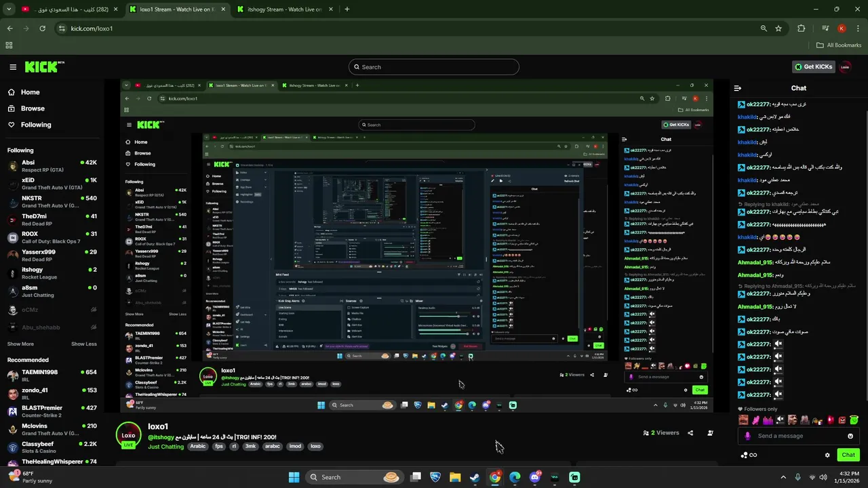Click the Get KICKs button

[x=813, y=67]
